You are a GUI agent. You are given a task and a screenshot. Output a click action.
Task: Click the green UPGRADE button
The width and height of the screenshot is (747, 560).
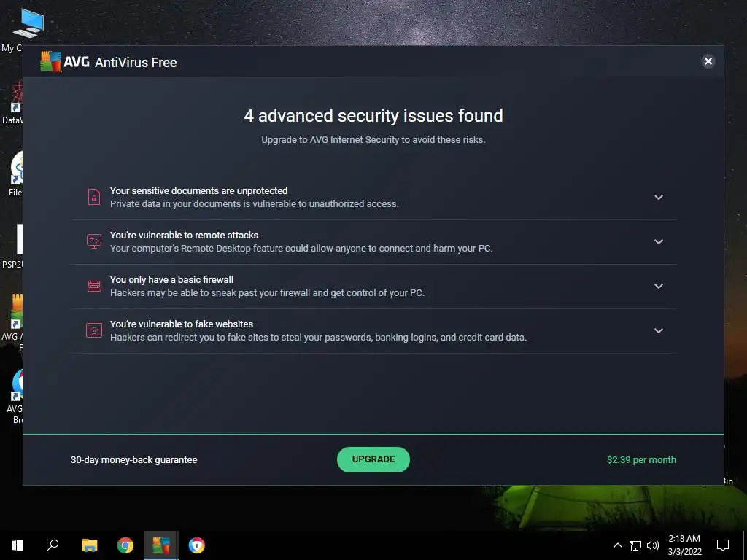373,459
